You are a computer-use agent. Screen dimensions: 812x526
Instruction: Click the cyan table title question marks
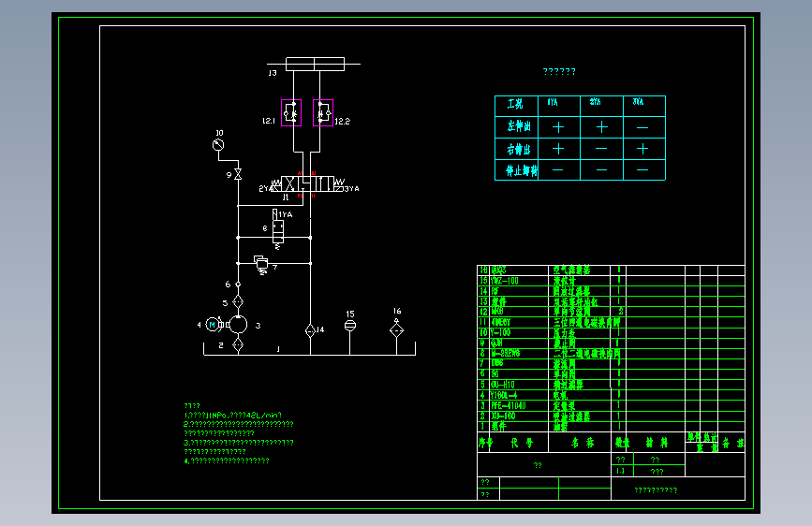tap(559, 71)
